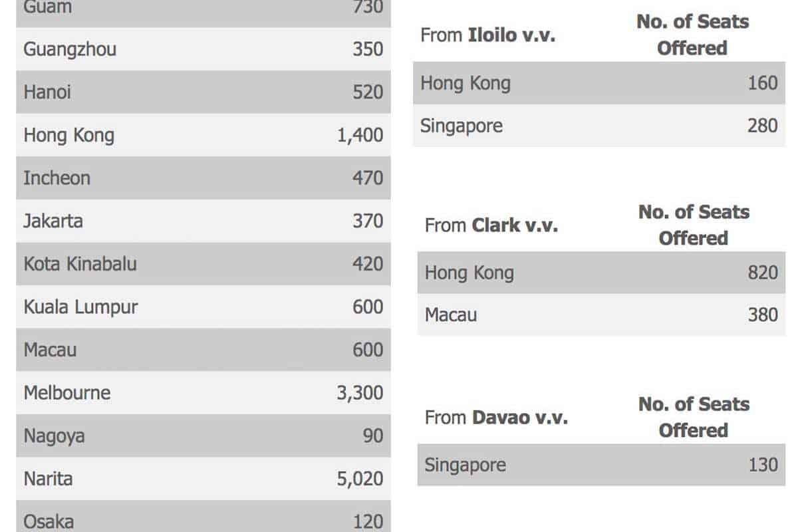This screenshot has height=532, width=798.
Task: Click the Narita destination entry
Action: [49, 479]
